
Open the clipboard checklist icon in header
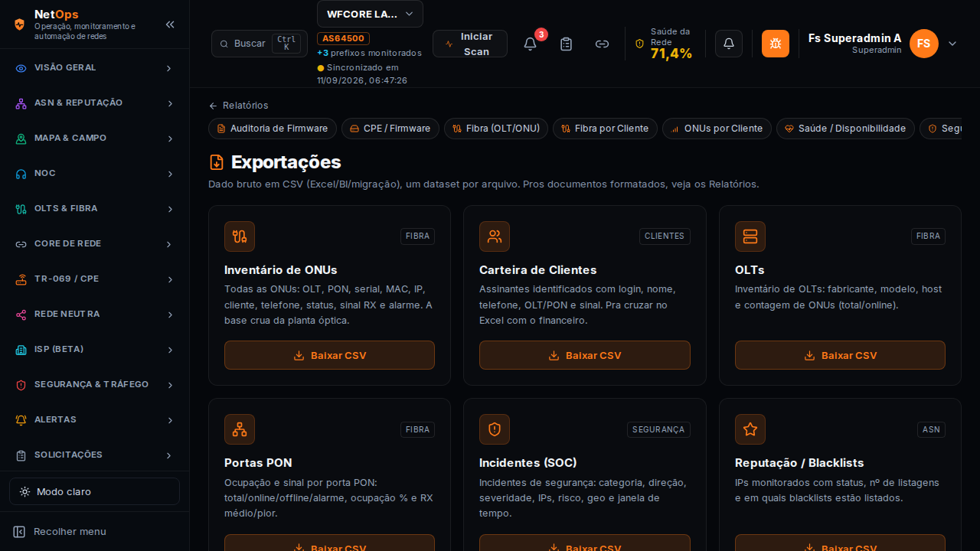(566, 44)
